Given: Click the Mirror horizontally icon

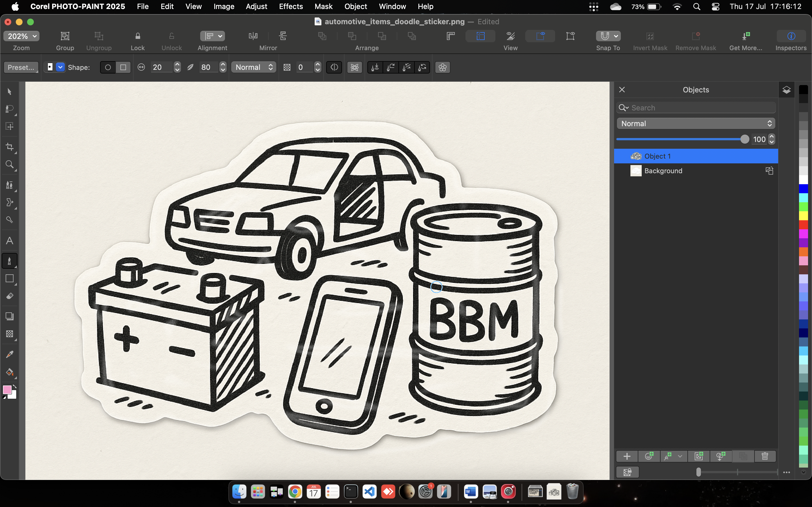Looking at the screenshot, I should tap(253, 36).
